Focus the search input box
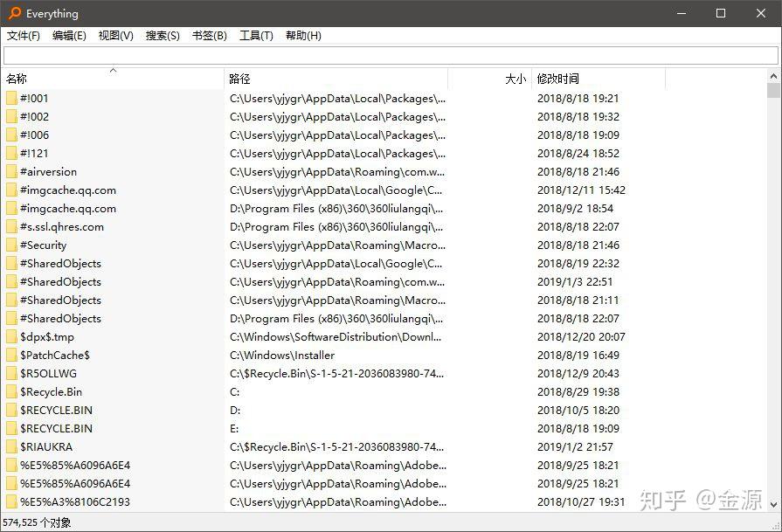This screenshot has width=782, height=532. (391, 55)
